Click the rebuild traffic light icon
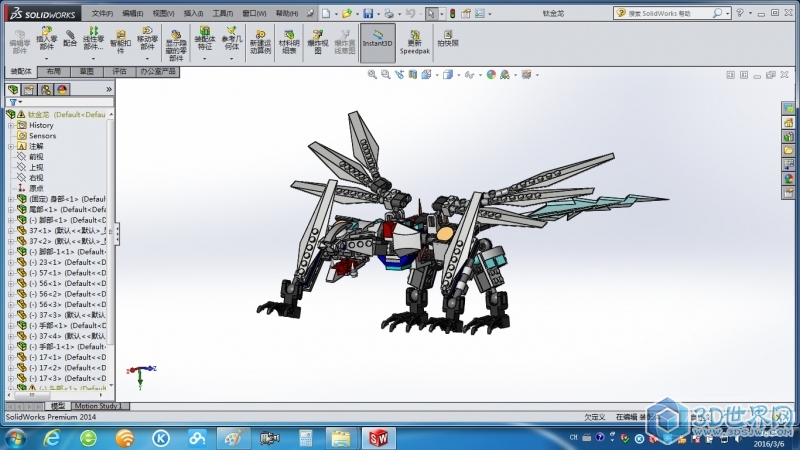The height and width of the screenshot is (450, 800). [x=450, y=14]
